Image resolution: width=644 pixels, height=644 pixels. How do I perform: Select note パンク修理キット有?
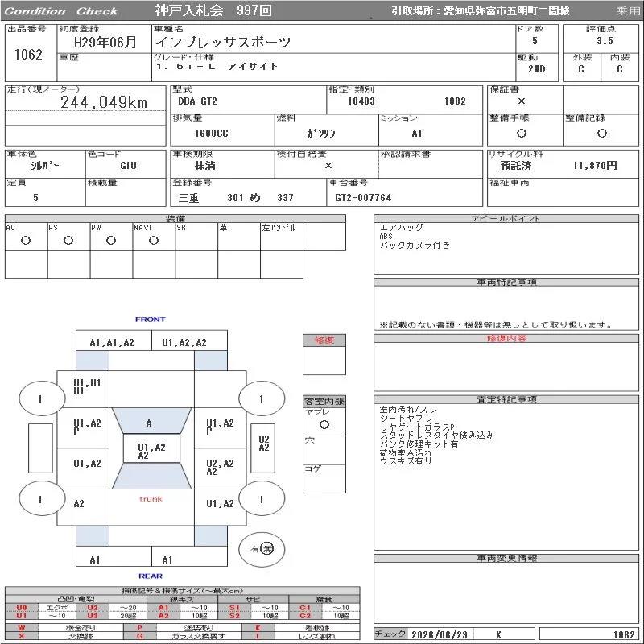pos(419,444)
